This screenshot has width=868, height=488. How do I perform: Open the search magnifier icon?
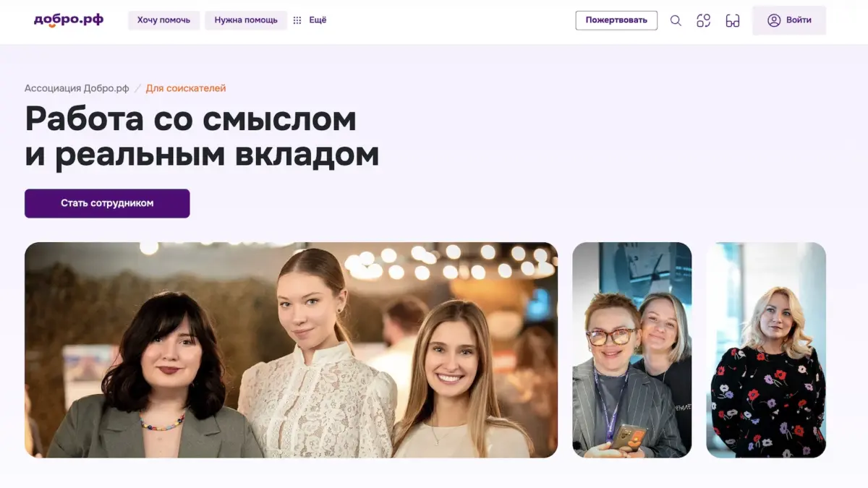click(676, 20)
